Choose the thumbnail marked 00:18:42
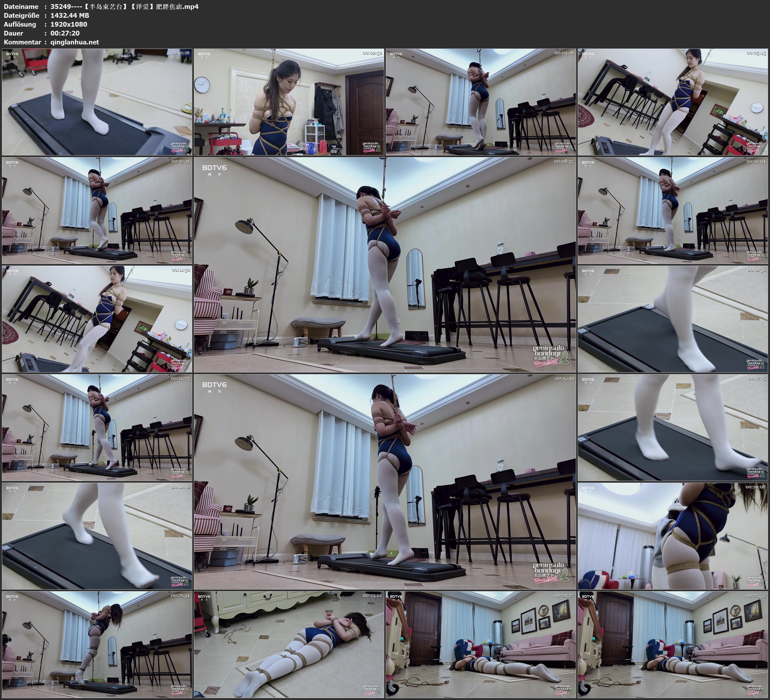770x700 pixels. point(97,536)
